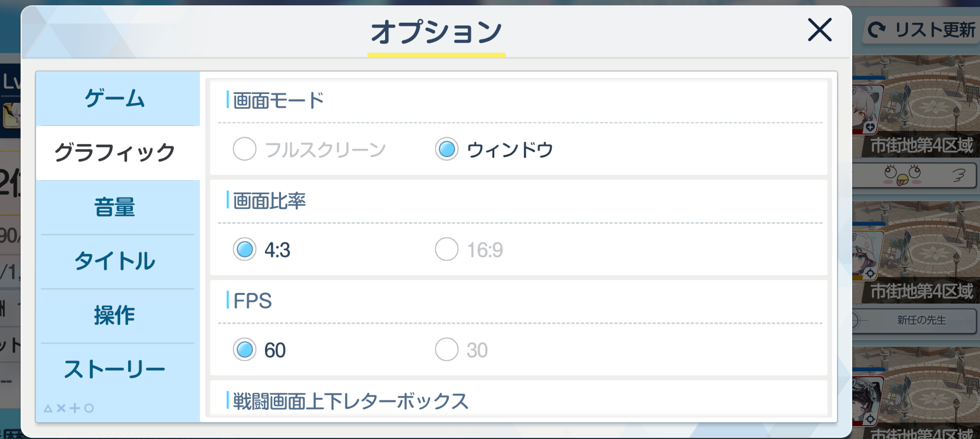Select the ウィンドウ screen mode option
The width and height of the screenshot is (980, 439).
pos(447,149)
